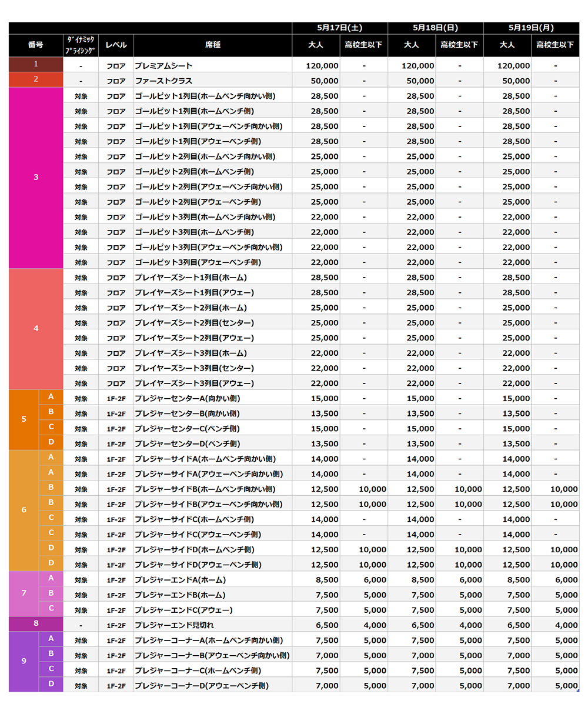Click the violet category 9 number cell
This screenshot has width=588, height=714.
click(x=24, y=662)
